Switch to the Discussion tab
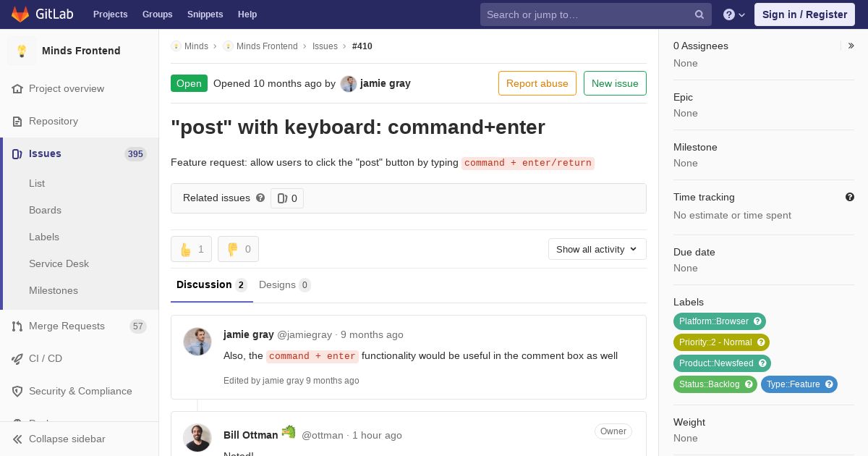 tap(212, 284)
